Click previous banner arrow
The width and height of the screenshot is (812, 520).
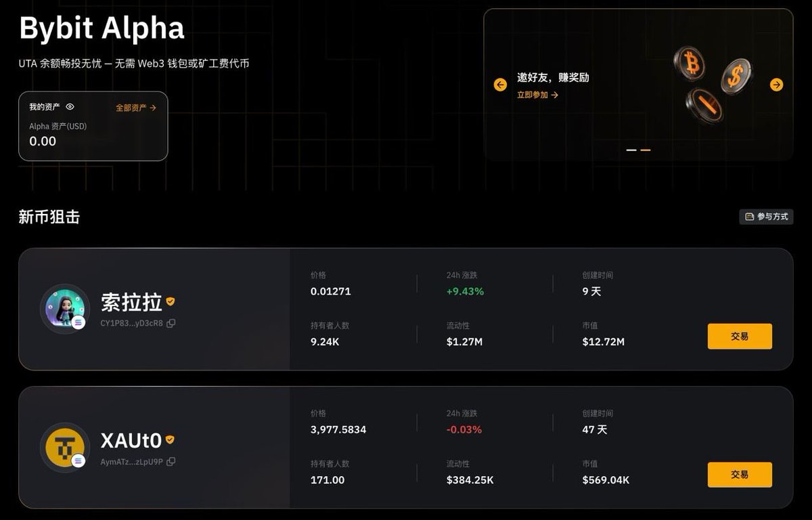click(x=500, y=85)
